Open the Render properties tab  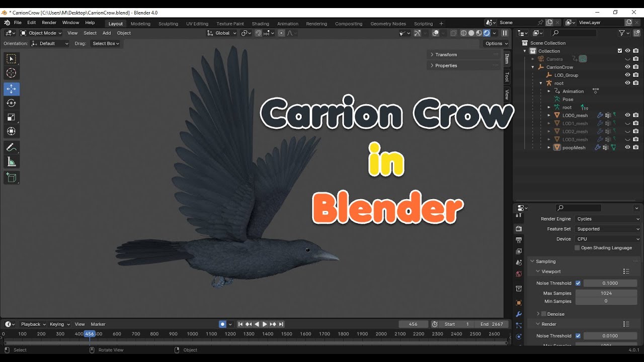coord(519,228)
